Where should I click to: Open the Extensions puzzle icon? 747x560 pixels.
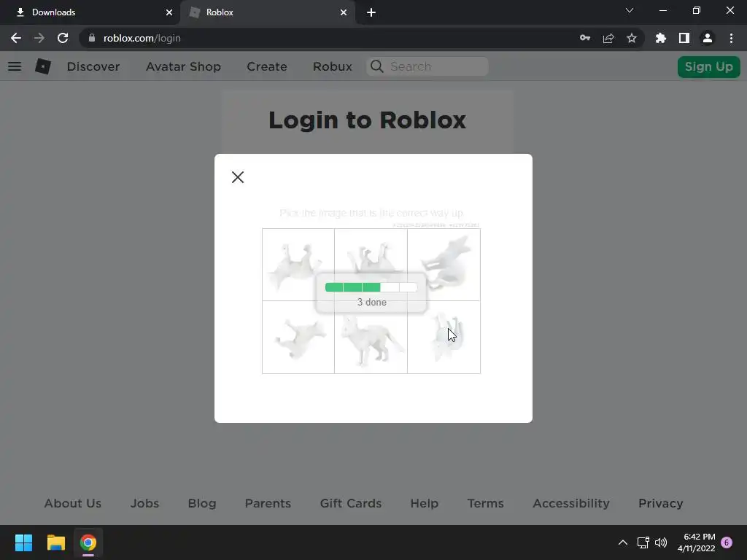tap(661, 38)
